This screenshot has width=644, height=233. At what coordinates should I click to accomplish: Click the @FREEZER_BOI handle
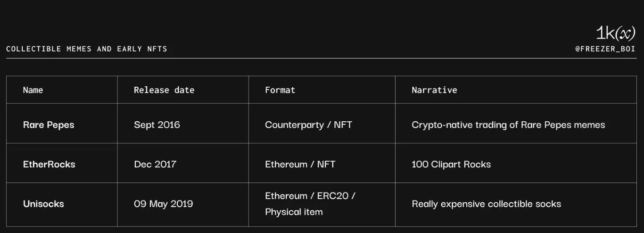click(605, 49)
